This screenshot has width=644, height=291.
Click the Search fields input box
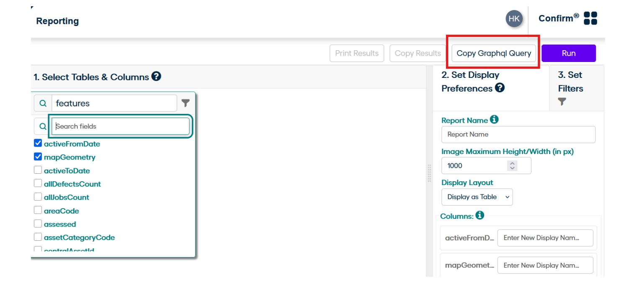121,126
